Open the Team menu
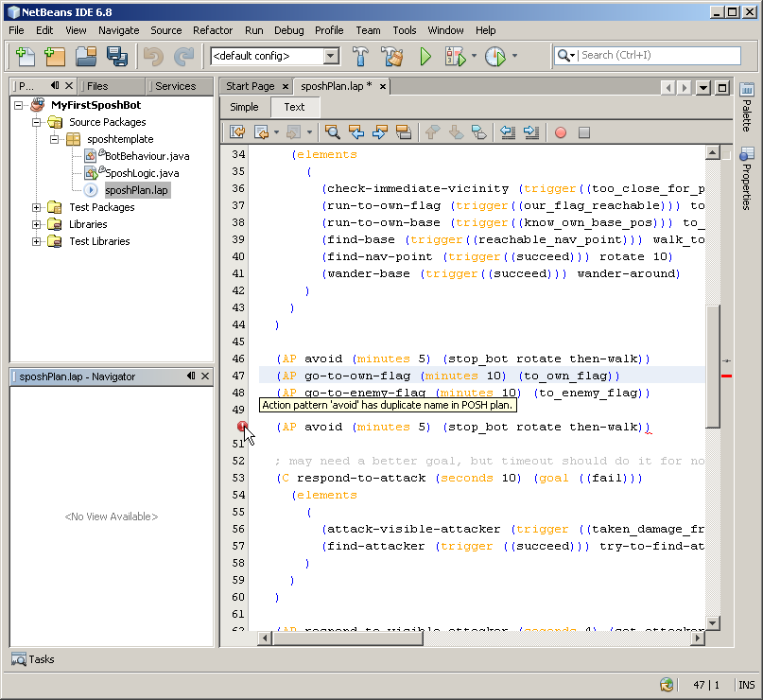This screenshot has width=763, height=700. tap(368, 30)
